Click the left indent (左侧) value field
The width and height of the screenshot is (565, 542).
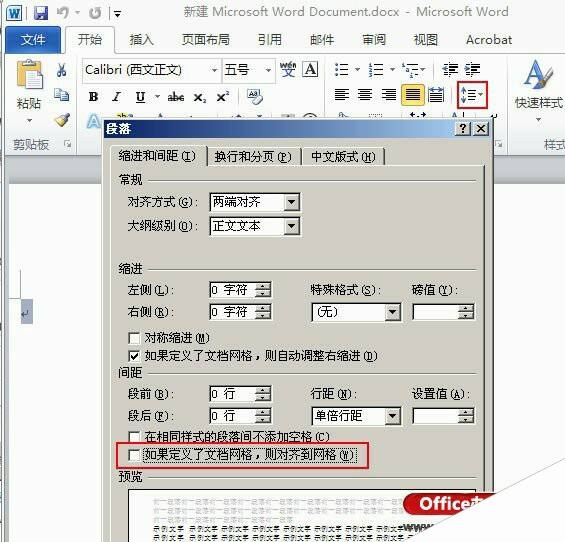click(x=233, y=290)
